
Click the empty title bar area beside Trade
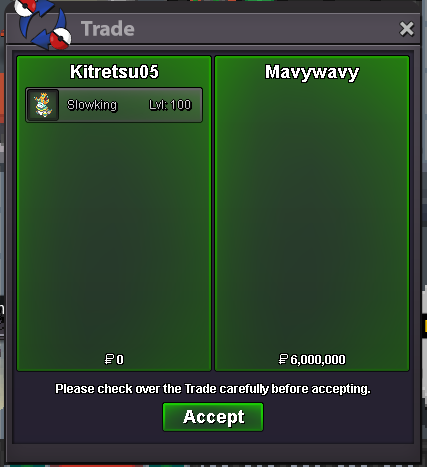pyautogui.click(x=267, y=29)
